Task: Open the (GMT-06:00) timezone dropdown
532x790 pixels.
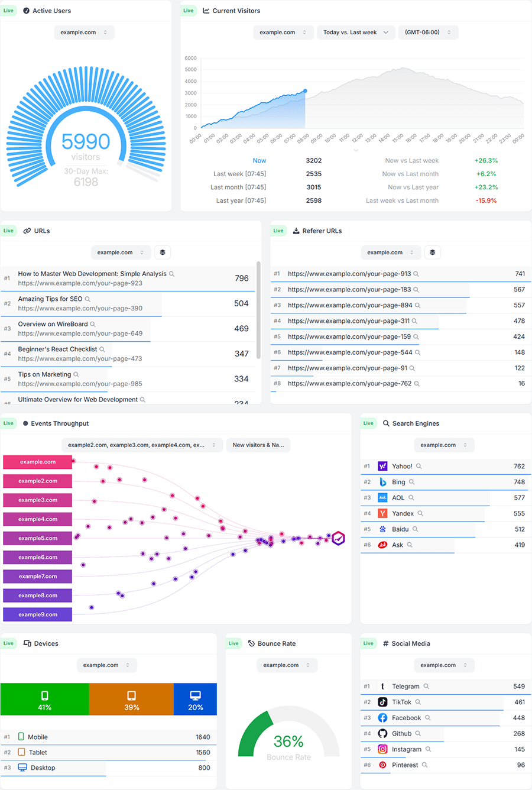Action: 427,33
